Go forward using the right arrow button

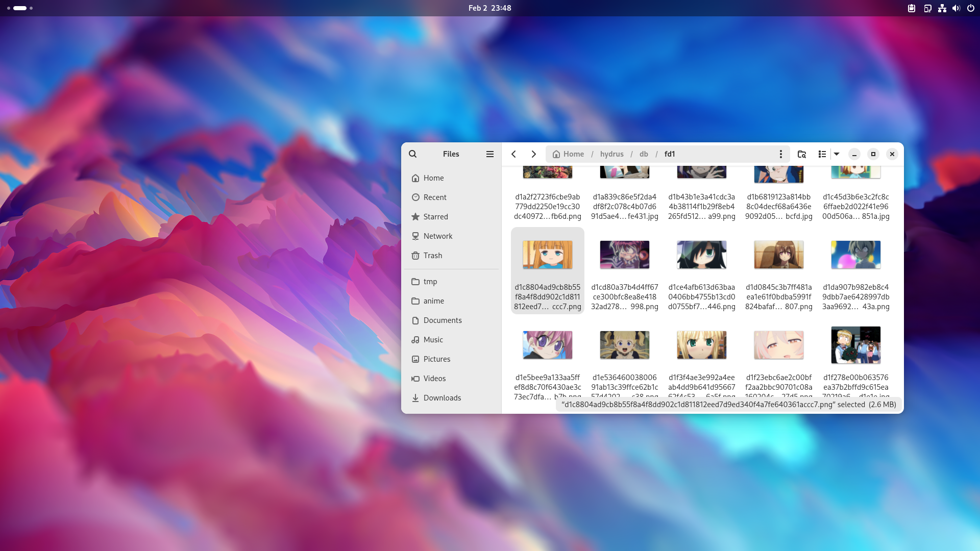pyautogui.click(x=533, y=154)
